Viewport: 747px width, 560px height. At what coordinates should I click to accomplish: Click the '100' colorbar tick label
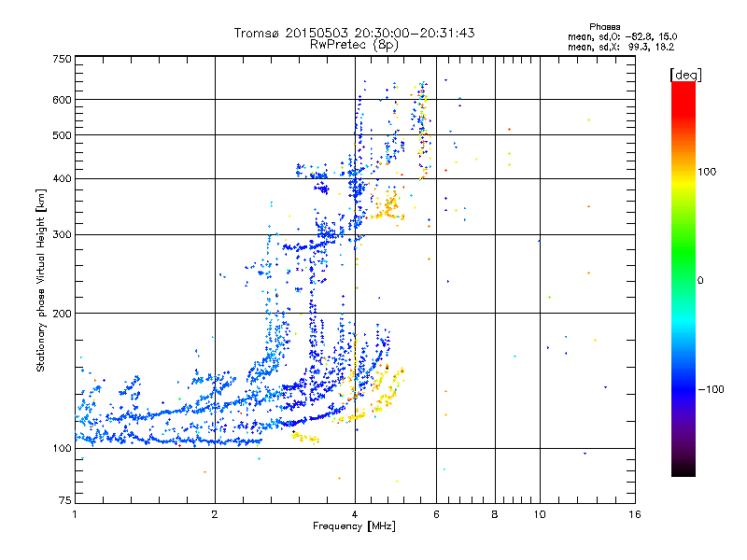click(x=707, y=172)
